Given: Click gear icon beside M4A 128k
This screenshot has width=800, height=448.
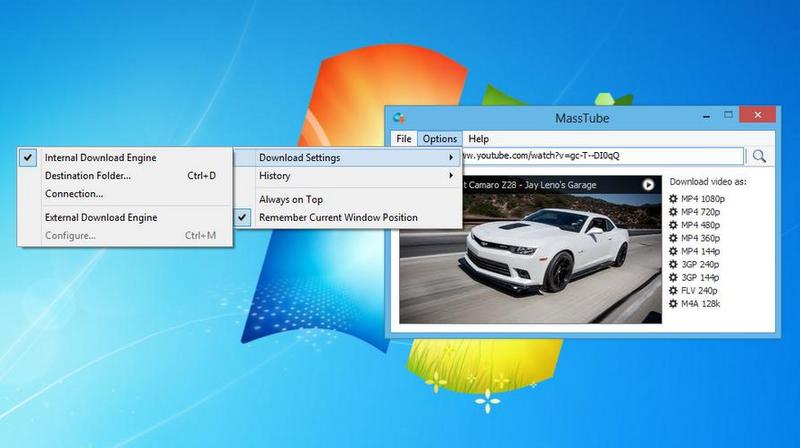Looking at the screenshot, I should click(x=673, y=304).
